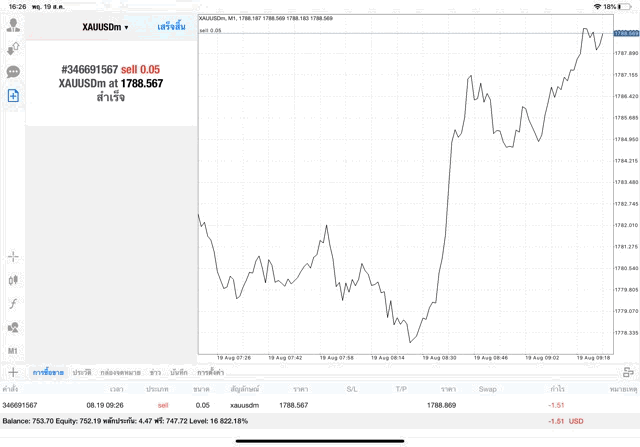The image size is (640, 447).
Task: Open the candlestick chart type icon
Action: tap(14, 280)
